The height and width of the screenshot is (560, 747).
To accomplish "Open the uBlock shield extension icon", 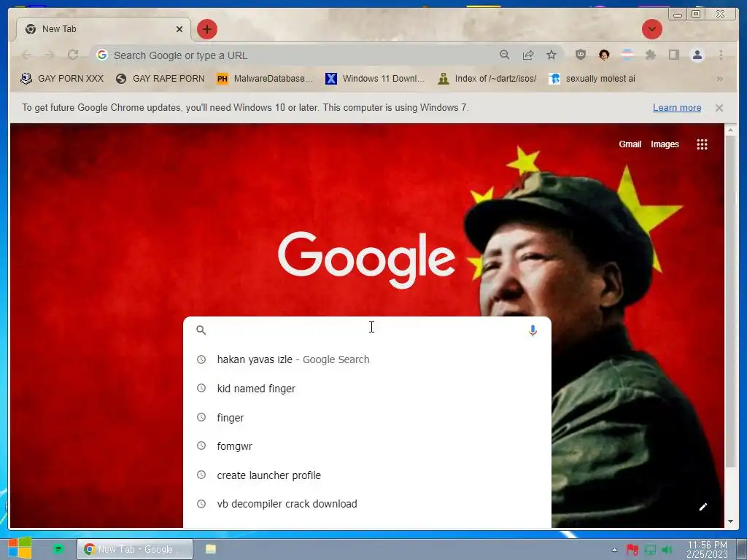I will coord(580,54).
